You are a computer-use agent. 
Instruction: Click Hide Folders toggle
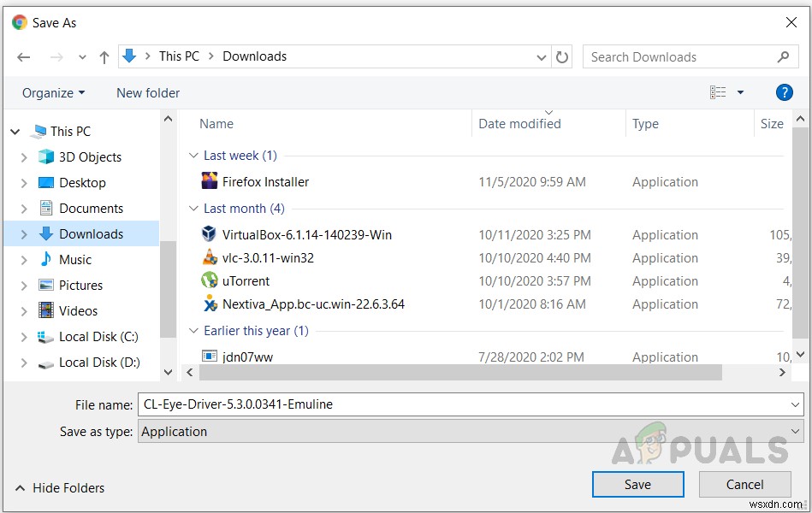60,488
